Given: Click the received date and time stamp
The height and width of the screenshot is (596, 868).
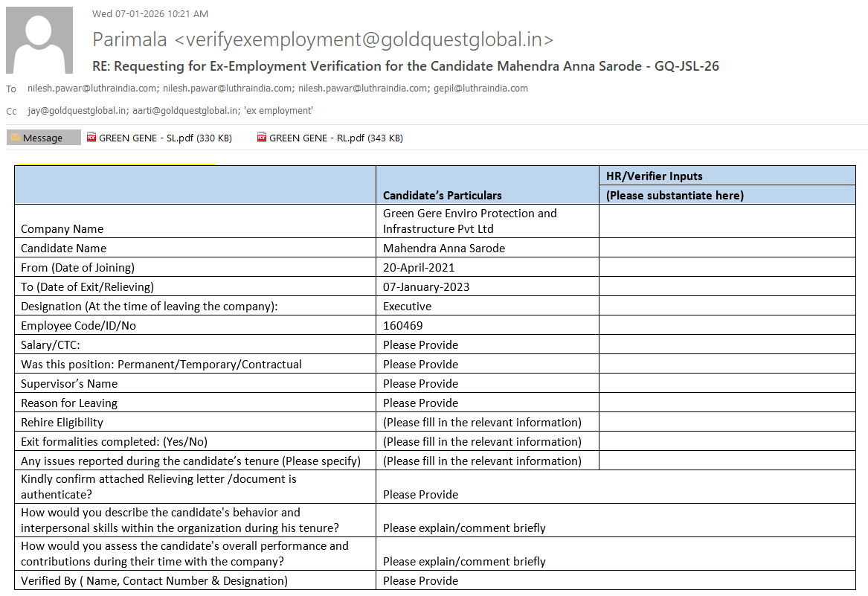Looking at the screenshot, I should pyautogui.click(x=150, y=13).
